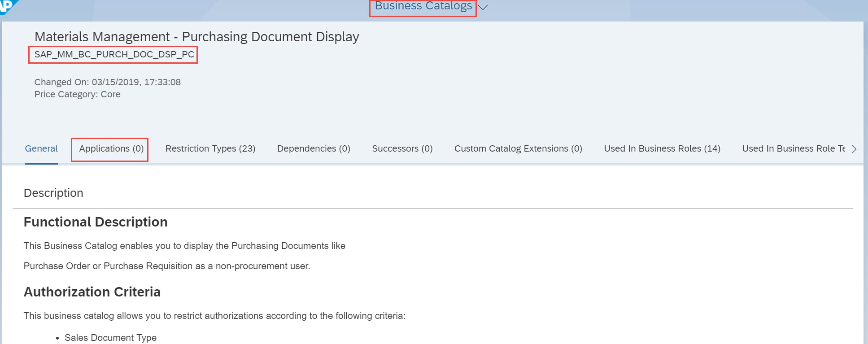The height and width of the screenshot is (344, 868).
Task: Open the truncated Used In Business Role tab
Action: pyautogui.click(x=794, y=148)
